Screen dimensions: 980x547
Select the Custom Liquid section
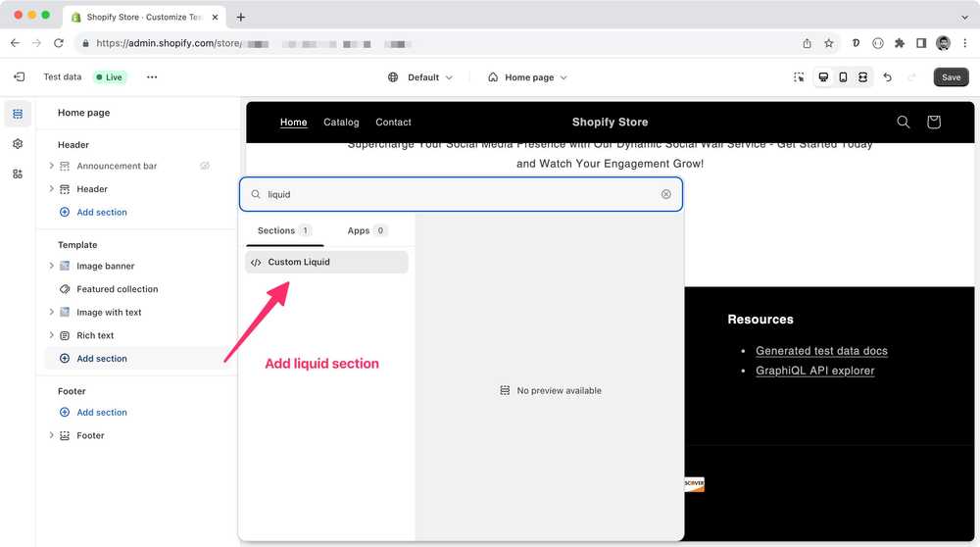pyautogui.click(x=326, y=262)
